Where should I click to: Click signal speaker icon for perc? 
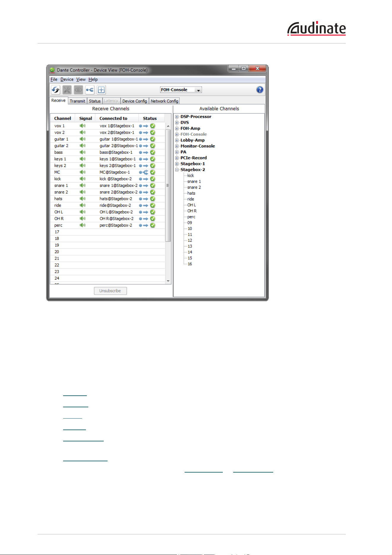(x=82, y=225)
